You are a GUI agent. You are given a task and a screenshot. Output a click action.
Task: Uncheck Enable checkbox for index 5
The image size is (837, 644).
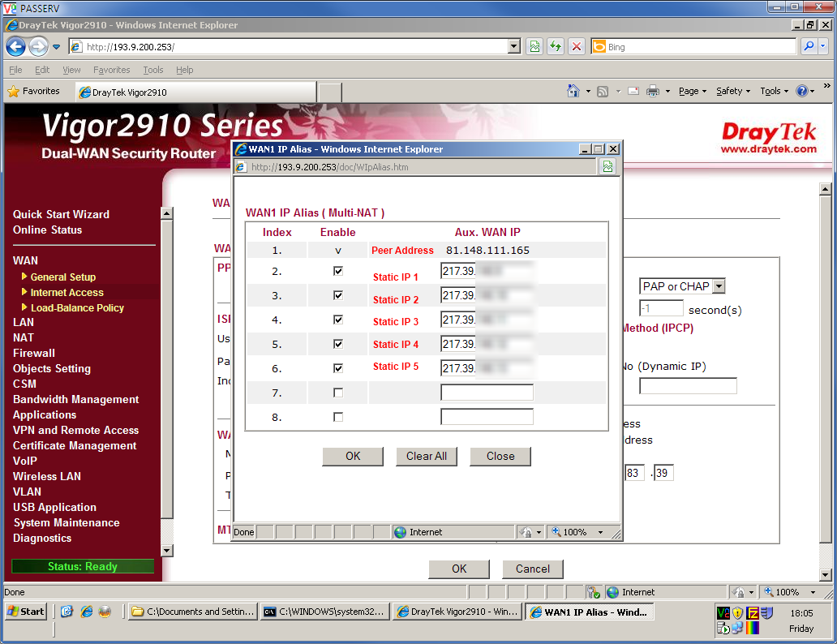[338, 344]
